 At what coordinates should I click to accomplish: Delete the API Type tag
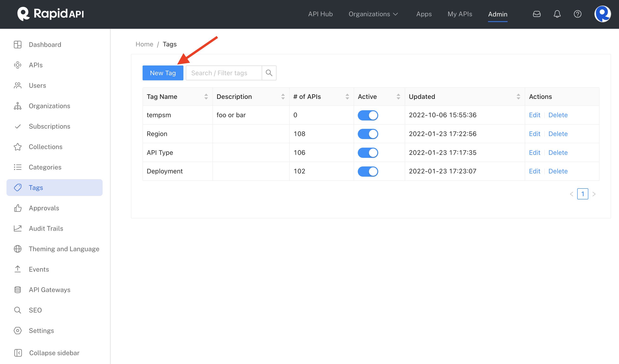pyautogui.click(x=558, y=153)
